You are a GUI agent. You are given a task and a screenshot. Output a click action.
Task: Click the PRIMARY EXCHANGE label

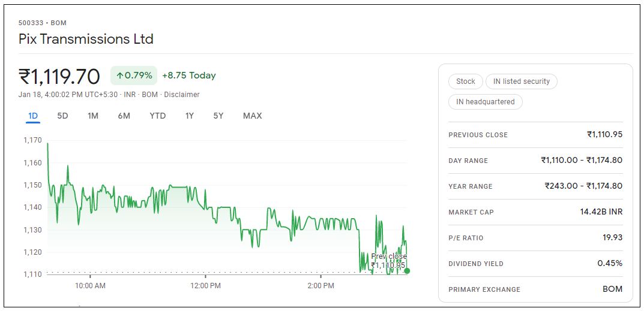[484, 289]
